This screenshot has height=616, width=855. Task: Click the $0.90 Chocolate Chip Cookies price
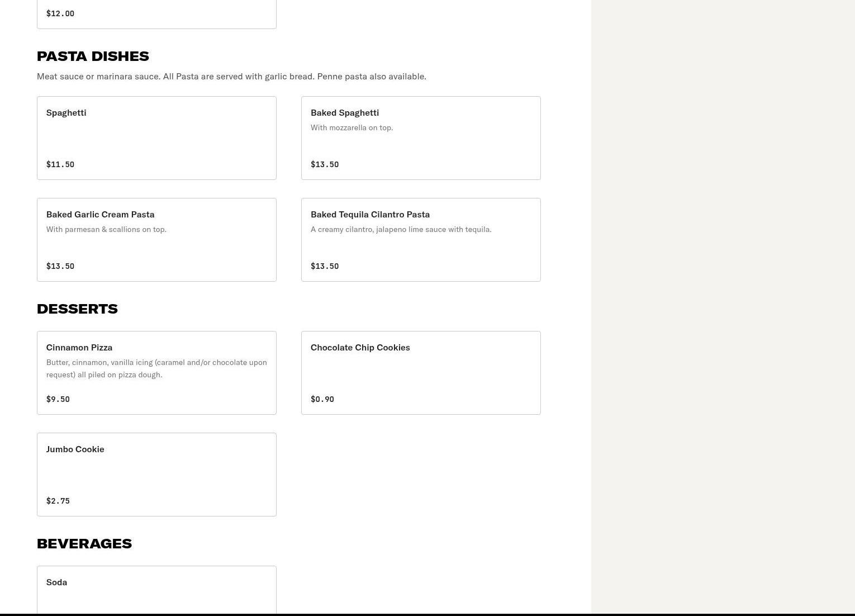(322, 399)
